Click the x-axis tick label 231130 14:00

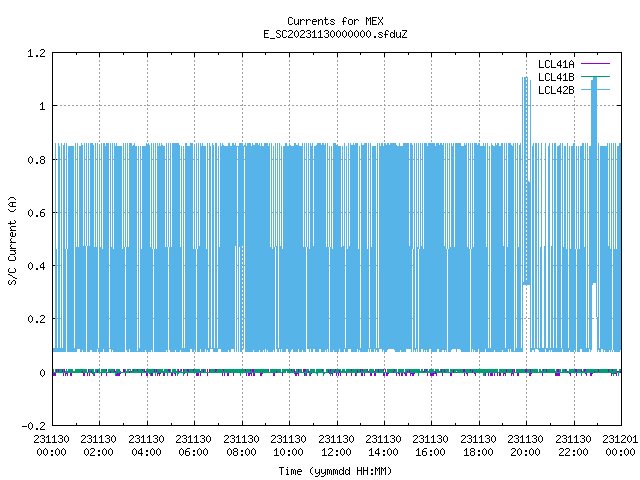pos(383,446)
